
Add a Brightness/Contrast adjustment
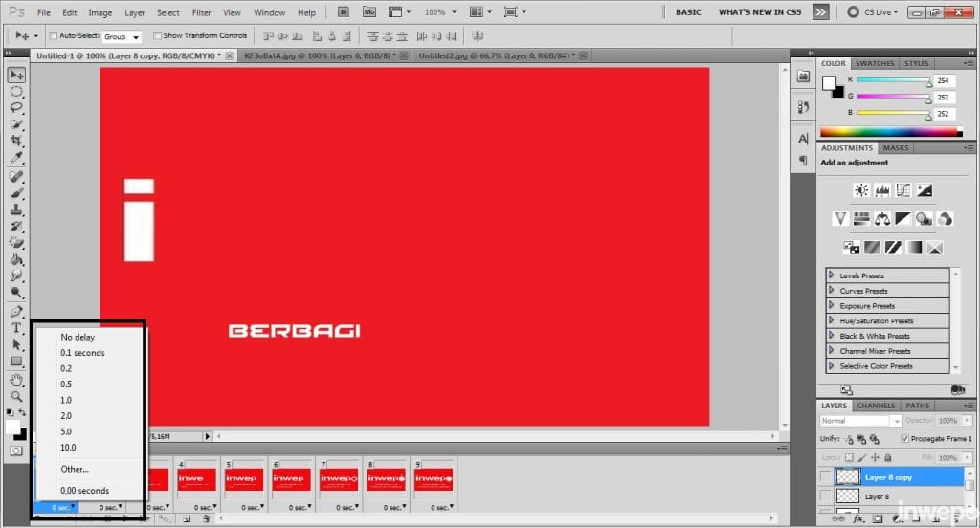pos(861,190)
